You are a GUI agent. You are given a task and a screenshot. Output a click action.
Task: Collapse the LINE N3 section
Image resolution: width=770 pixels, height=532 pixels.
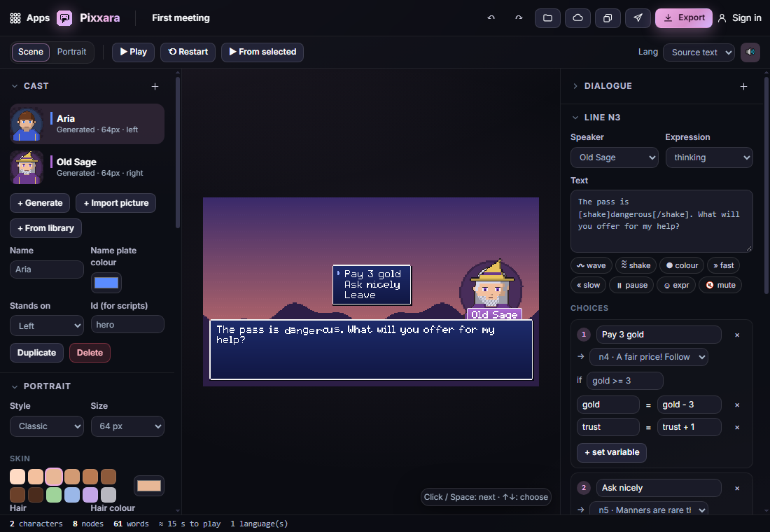575,118
